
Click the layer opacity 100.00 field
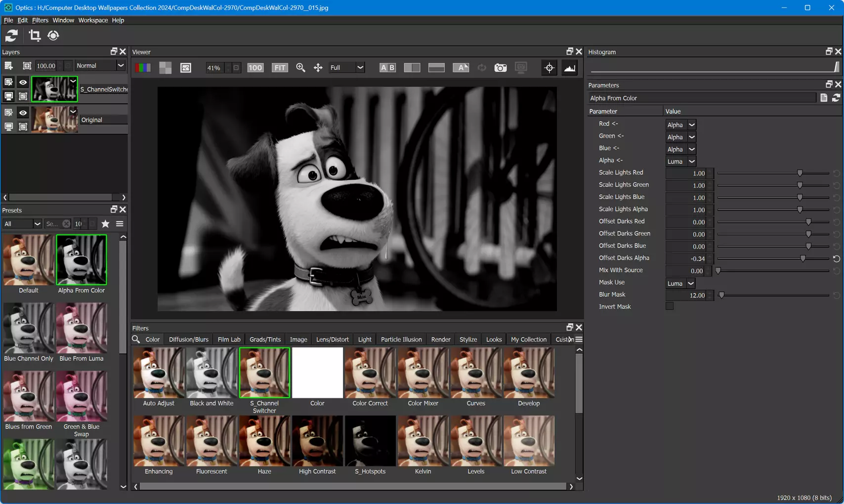(x=46, y=66)
